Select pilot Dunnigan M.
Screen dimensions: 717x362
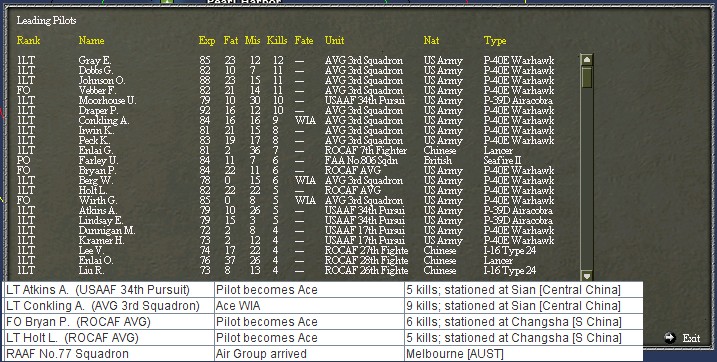tap(107, 231)
